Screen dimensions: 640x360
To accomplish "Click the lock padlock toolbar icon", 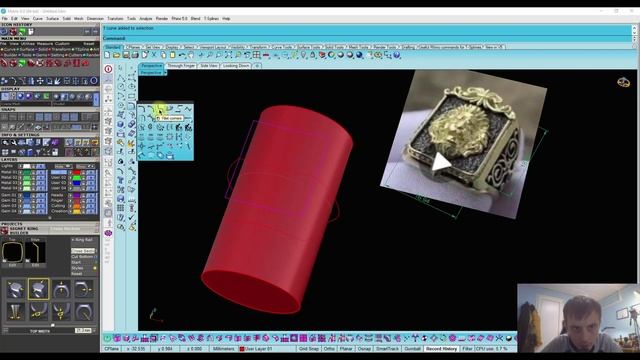I will (313, 55).
